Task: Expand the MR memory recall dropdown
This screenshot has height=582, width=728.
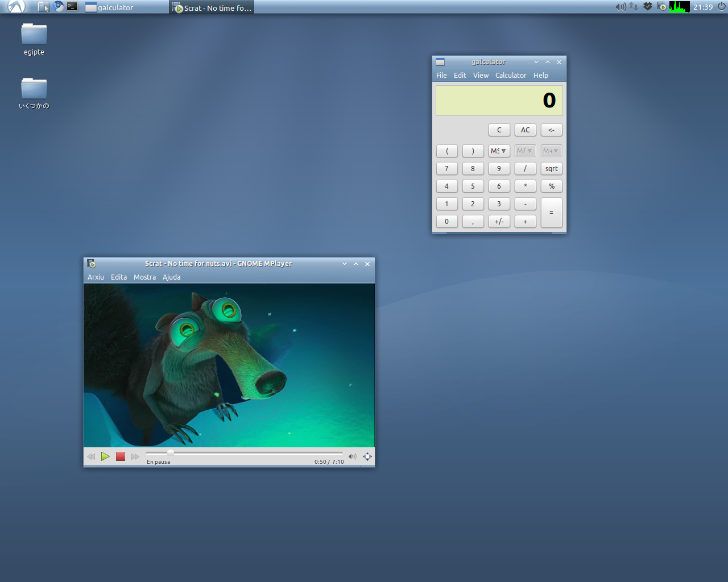Action: pos(526,151)
